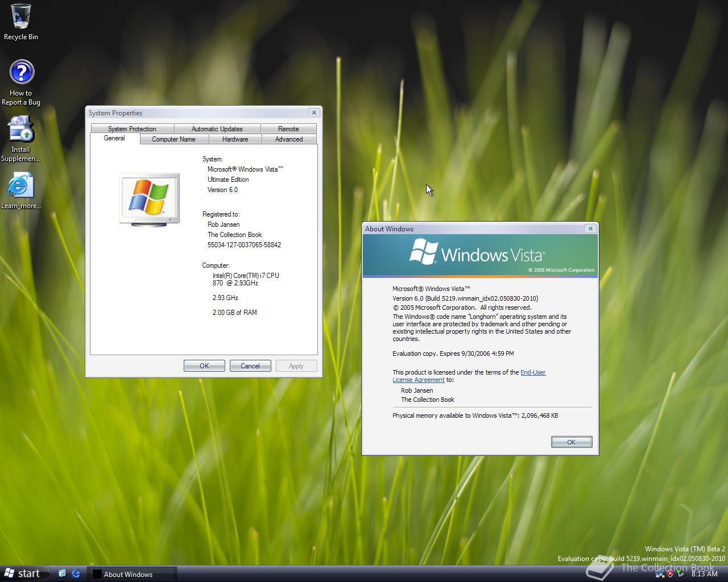Switch to the Computer Name tab
The image size is (728, 582).
[x=173, y=139]
